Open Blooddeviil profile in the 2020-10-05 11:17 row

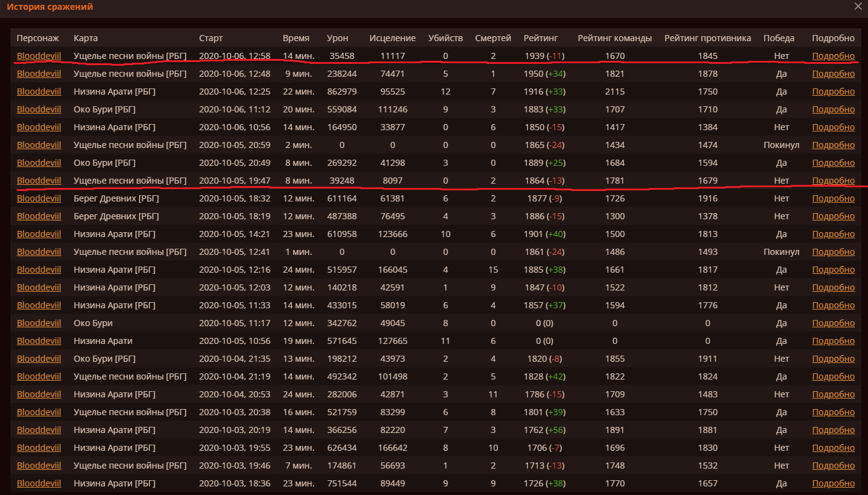pyautogui.click(x=39, y=323)
